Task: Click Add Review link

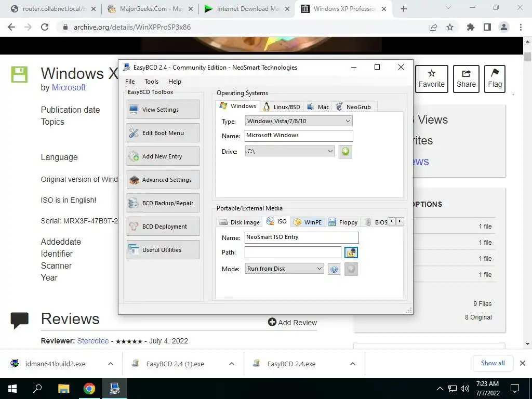Action: click(x=292, y=322)
